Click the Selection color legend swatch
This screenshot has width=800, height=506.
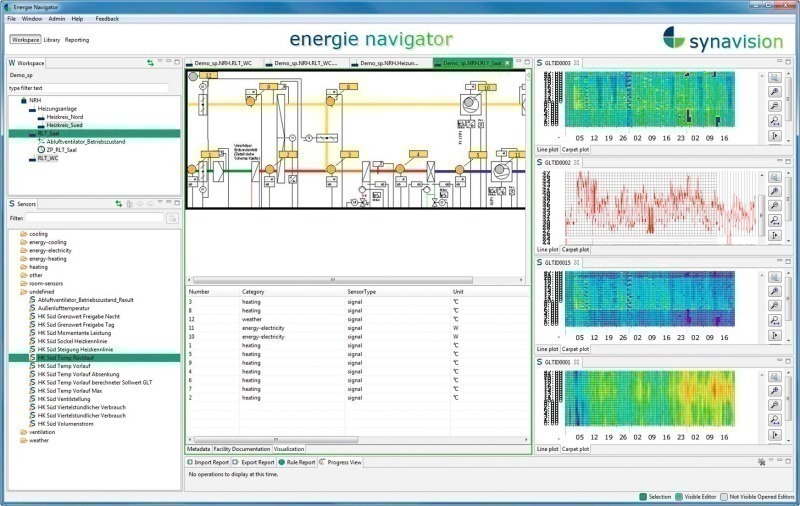pos(643,497)
